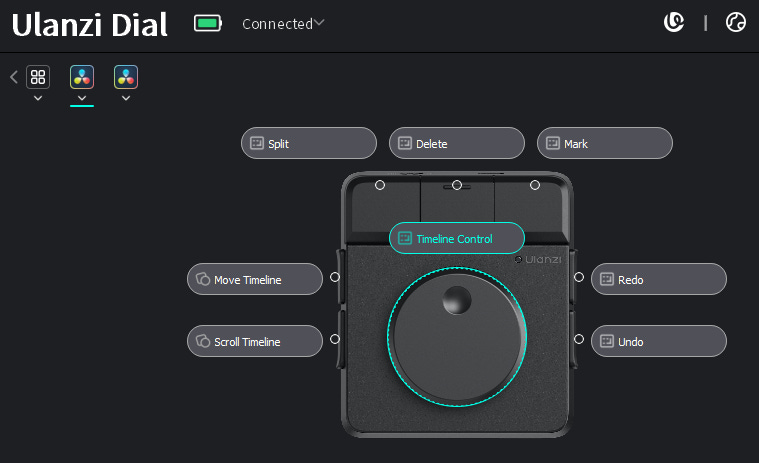Select the top-left device key circle

(380, 185)
